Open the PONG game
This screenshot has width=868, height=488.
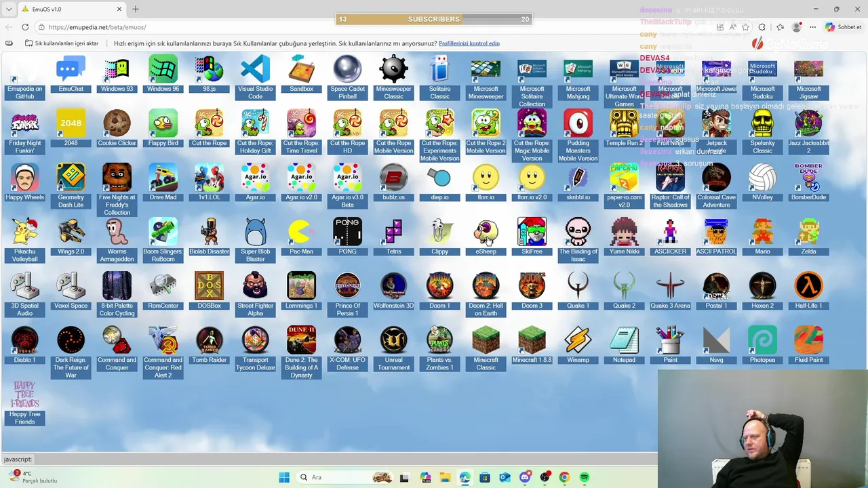tap(347, 237)
